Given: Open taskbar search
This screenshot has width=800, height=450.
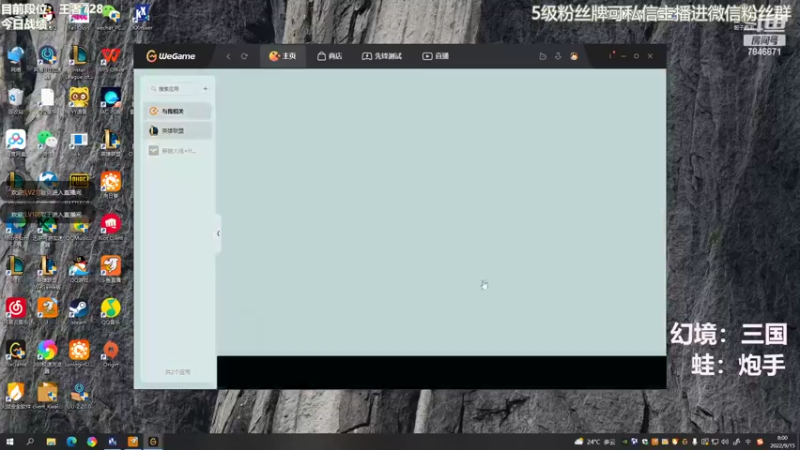Looking at the screenshot, I should [x=30, y=441].
